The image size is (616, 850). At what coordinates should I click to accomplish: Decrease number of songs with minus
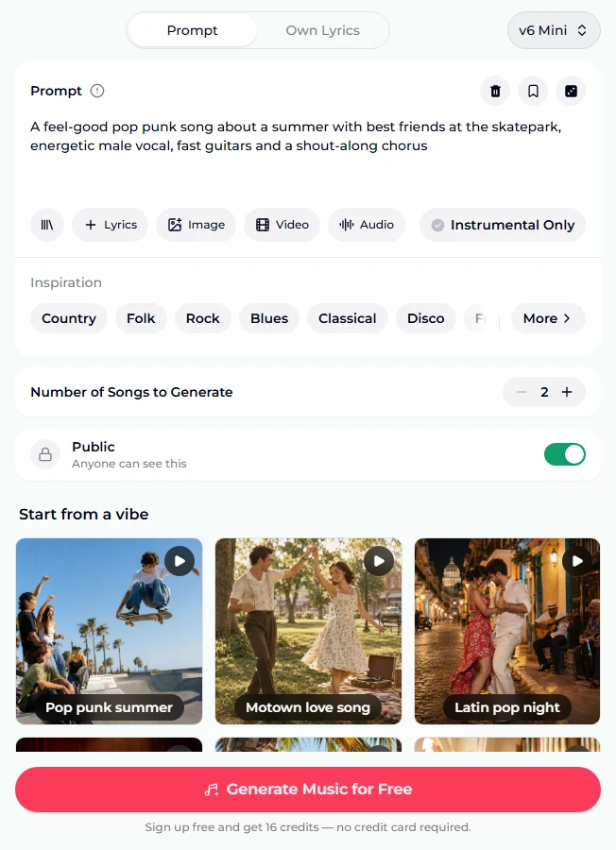522,392
